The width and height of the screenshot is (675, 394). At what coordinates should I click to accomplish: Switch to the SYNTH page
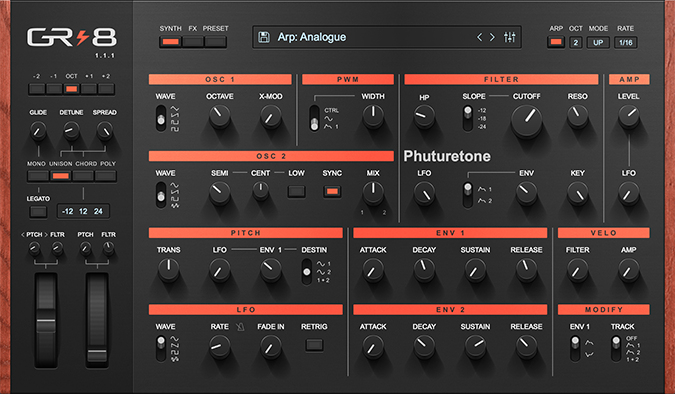170,42
